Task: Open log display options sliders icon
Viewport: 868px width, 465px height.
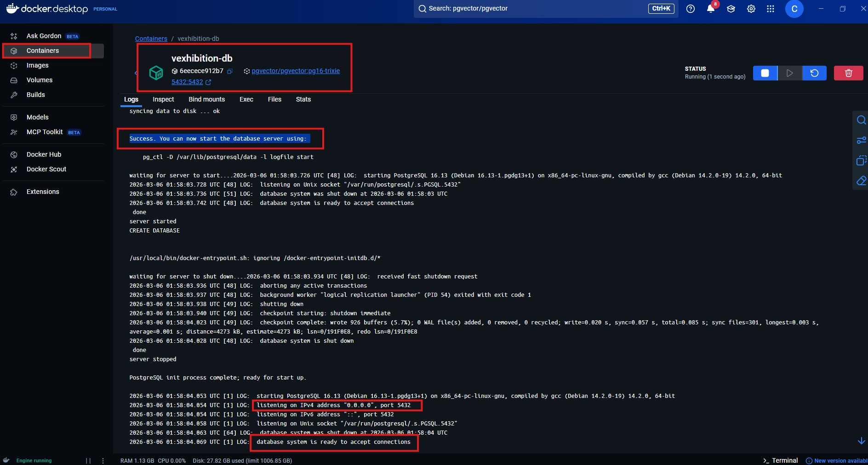Action: point(861,140)
